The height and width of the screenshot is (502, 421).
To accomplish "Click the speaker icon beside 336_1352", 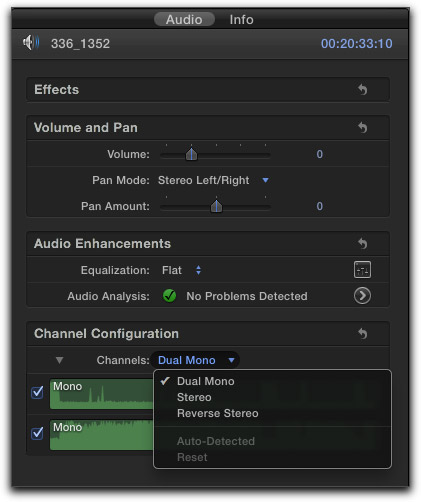I will [x=31, y=43].
